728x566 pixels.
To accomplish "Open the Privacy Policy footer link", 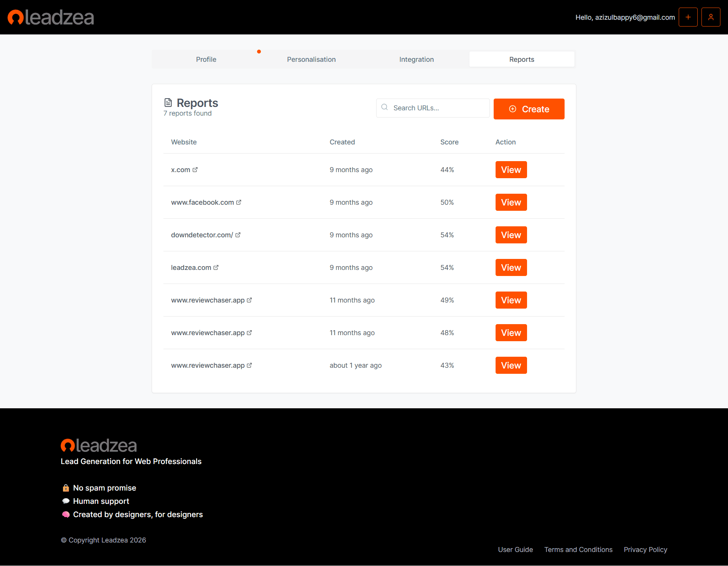I will [645, 550].
